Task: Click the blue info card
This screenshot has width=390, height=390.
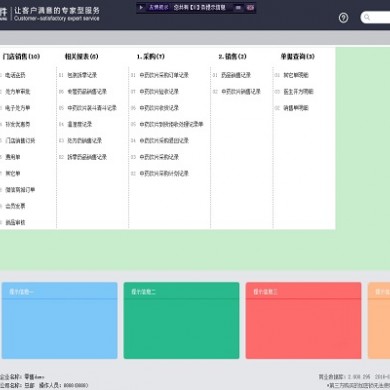Action: (60, 321)
